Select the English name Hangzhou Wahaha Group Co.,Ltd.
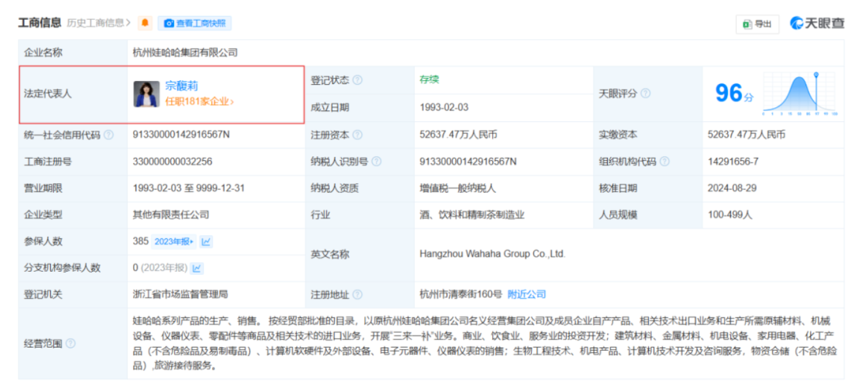Screen dimensions: 868x390 [x=492, y=254]
